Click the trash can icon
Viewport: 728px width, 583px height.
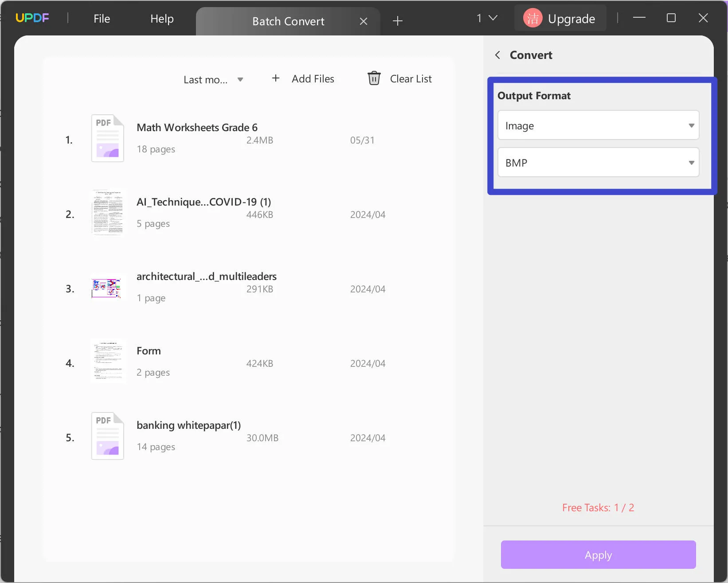(374, 78)
